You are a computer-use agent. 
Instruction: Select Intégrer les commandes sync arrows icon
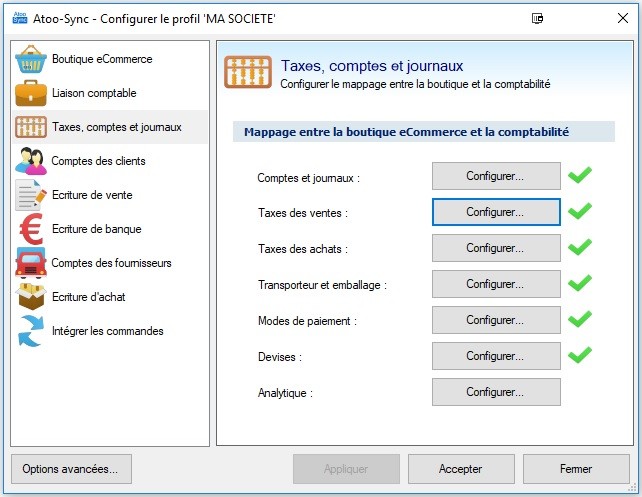click(x=31, y=330)
